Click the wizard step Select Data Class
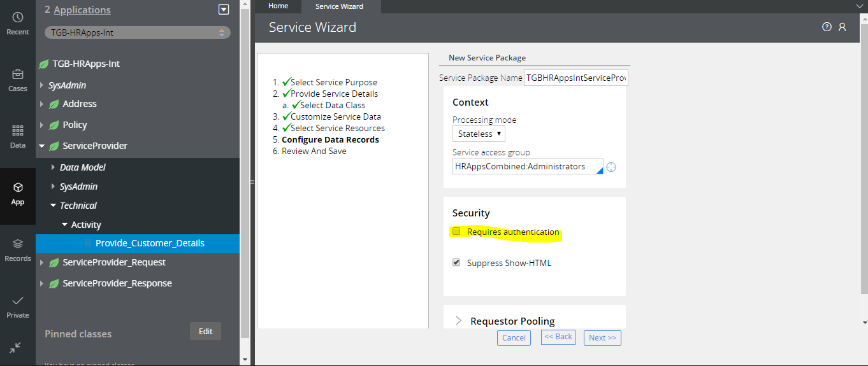This screenshot has width=868, height=366. coord(333,105)
